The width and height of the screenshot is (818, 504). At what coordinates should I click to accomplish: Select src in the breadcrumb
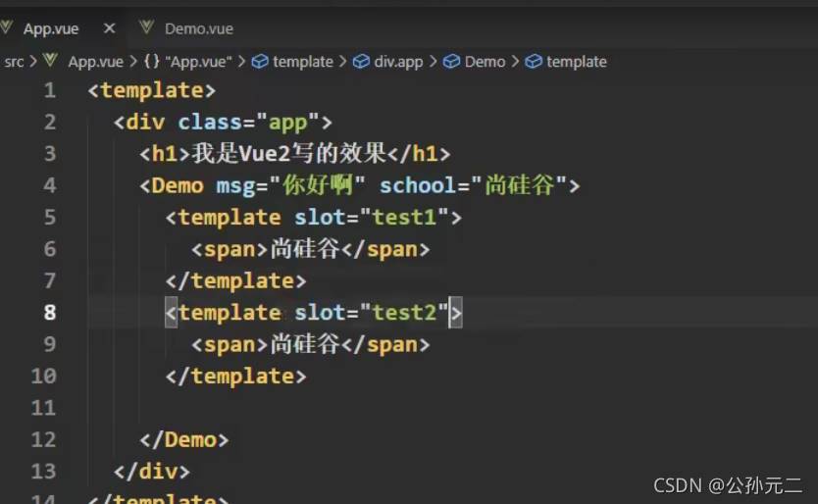point(14,62)
